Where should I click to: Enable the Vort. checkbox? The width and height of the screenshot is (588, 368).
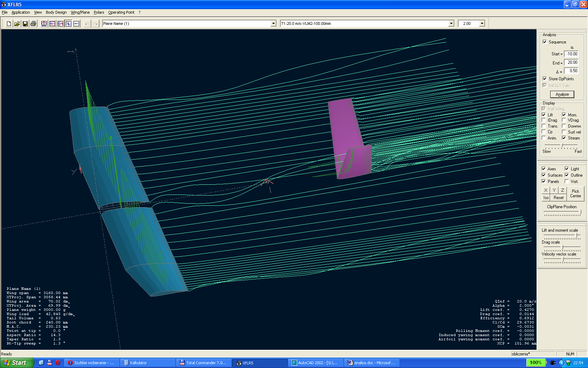(567, 181)
